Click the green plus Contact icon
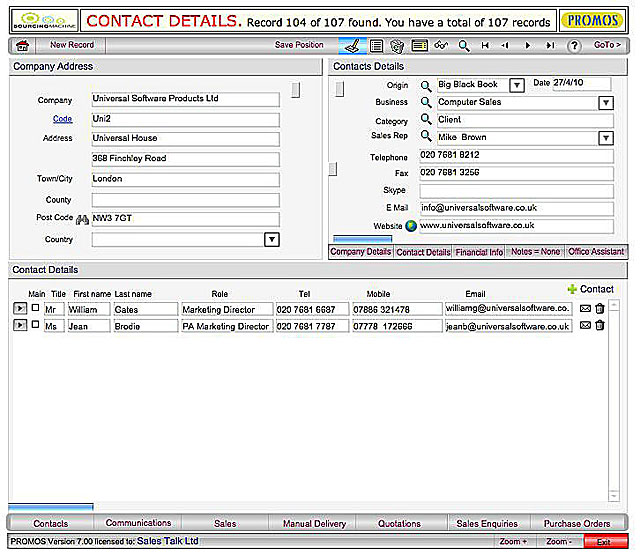Viewport: 640px width, 554px height. (x=572, y=289)
